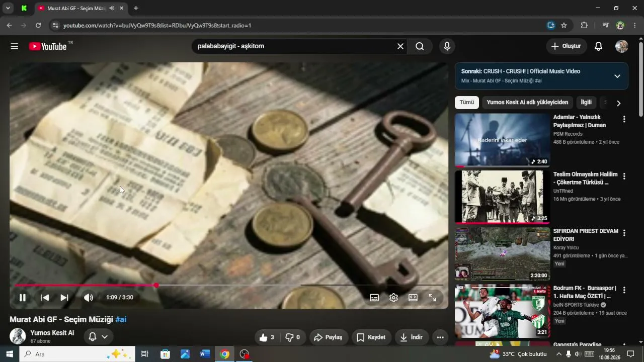Run the search with the magnifier button
The width and height of the screenshot is (644, 362).
420,46
